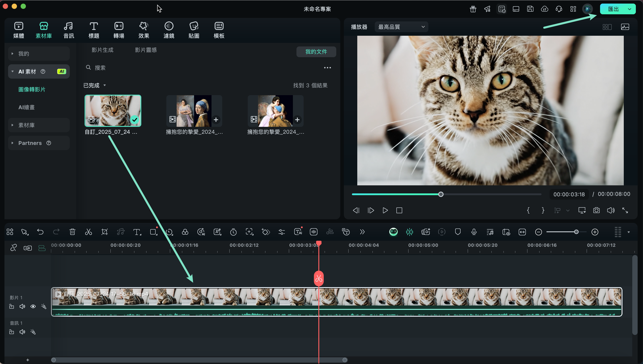The image size is (643, 364).
Task: Click the player volume speaker icon
Action: pyautogui.click(x=611, y=210)
